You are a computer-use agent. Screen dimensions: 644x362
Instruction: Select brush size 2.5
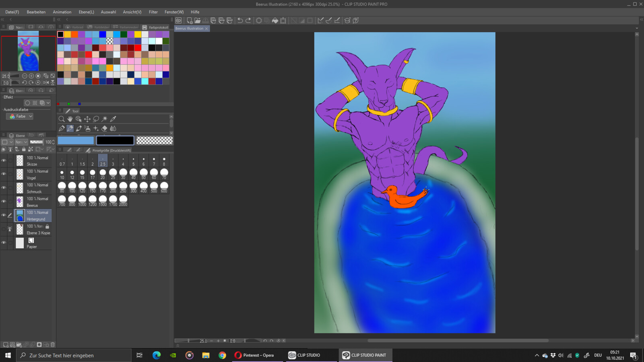point(103,160)
